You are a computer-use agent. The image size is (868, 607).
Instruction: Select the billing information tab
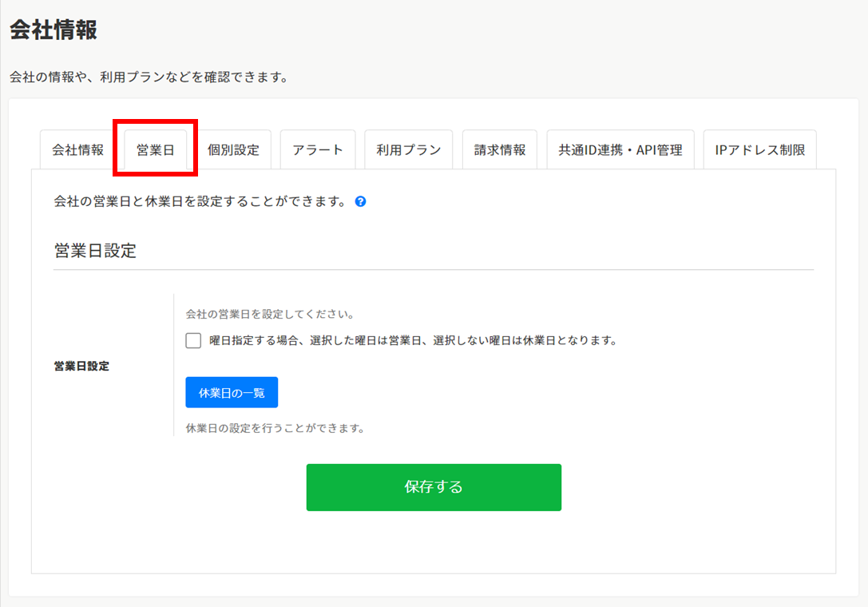point(499,149)
